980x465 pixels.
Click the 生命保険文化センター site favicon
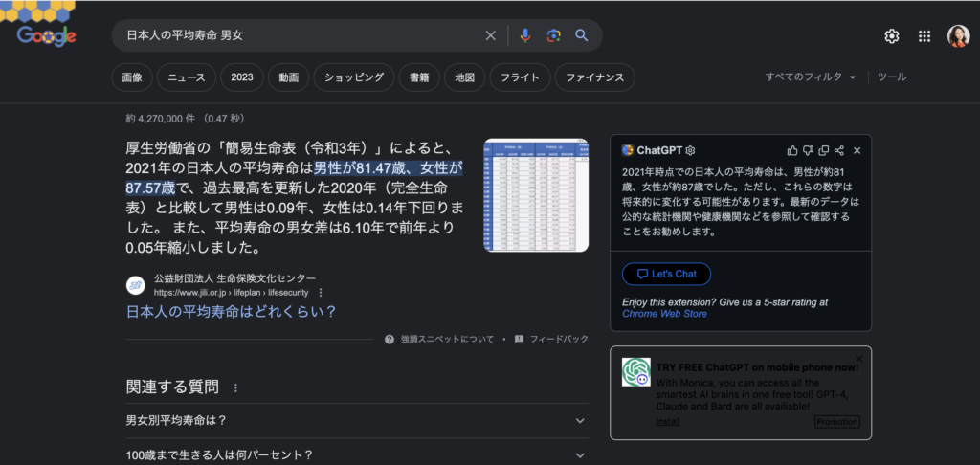tap(136, 286)
